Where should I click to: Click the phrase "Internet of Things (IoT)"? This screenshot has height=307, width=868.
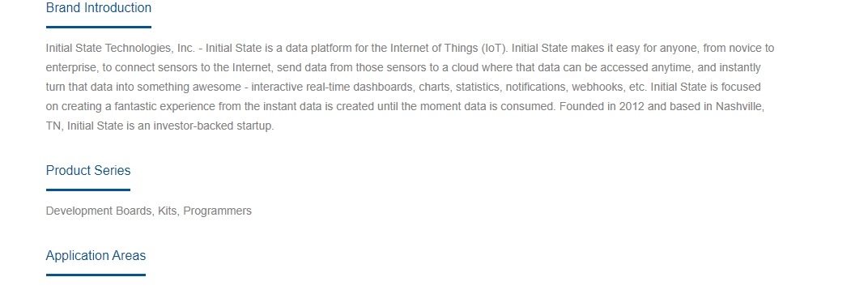click(x=449, y=49)
